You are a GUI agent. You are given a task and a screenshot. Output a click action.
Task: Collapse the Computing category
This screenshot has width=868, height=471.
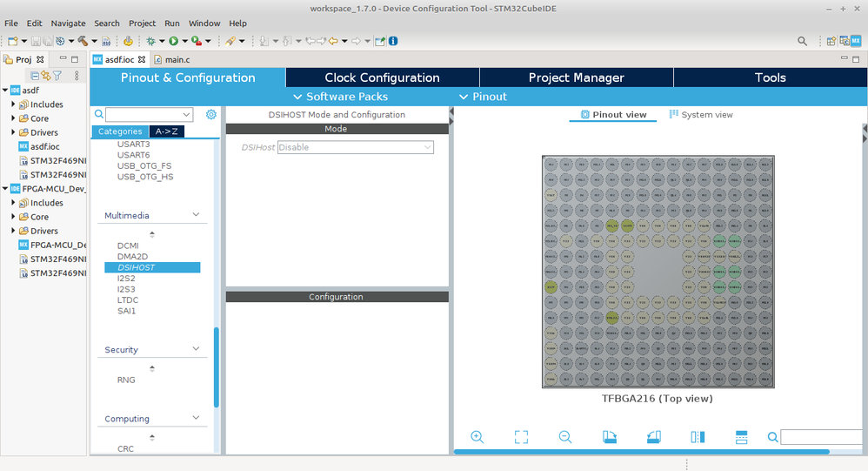pyautogui.click(x=196, y=418)
